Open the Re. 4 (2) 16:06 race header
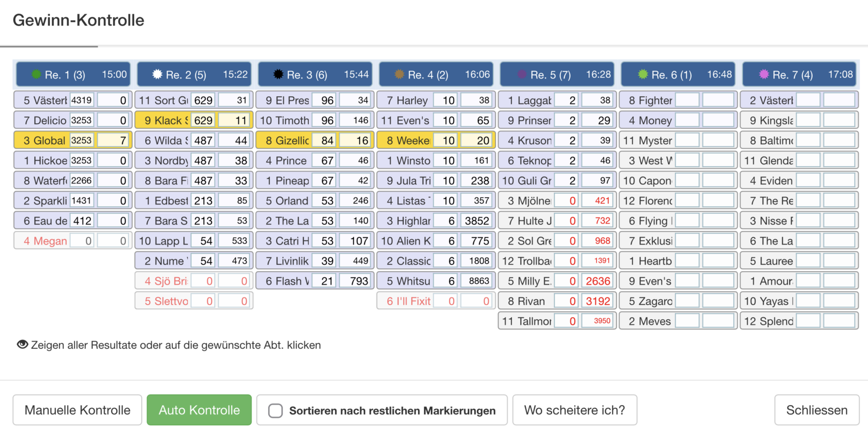The width and height of the screenshot is (868, 432). click(436, 74)
